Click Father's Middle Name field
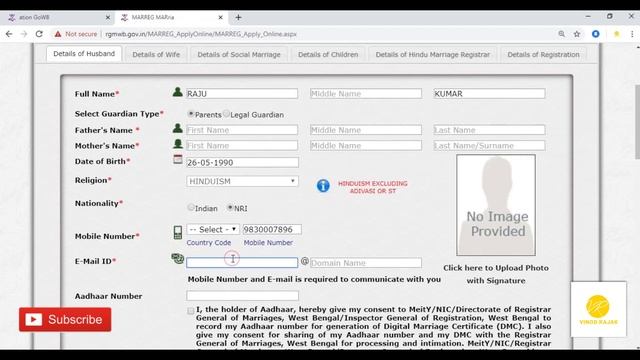This screenshot has width=640, height=360. point(366,130)
